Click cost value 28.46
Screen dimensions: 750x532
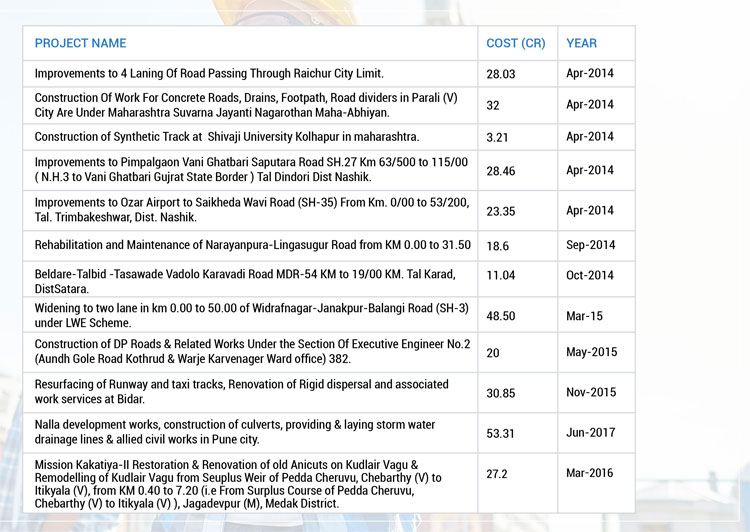coord(501,171)
